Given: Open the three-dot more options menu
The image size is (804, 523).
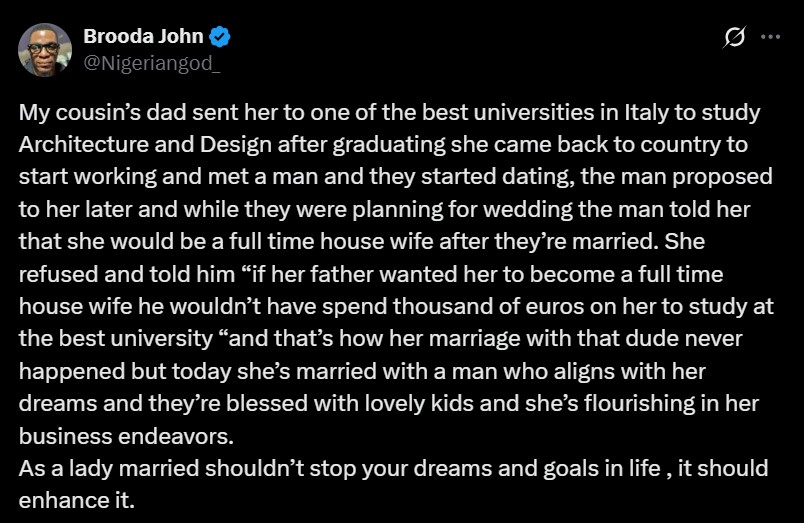Looking at the screenshot, I should 770,37.
